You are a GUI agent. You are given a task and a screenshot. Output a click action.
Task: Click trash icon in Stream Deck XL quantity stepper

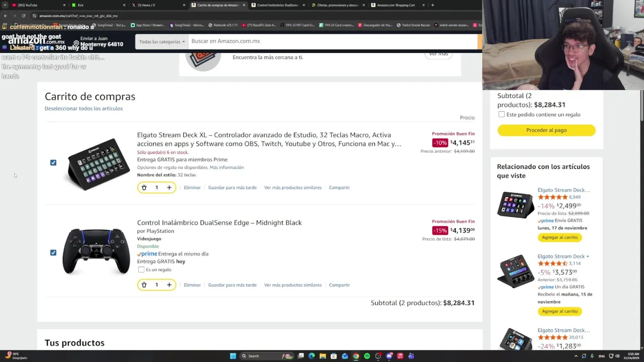(x=144, y=188)
